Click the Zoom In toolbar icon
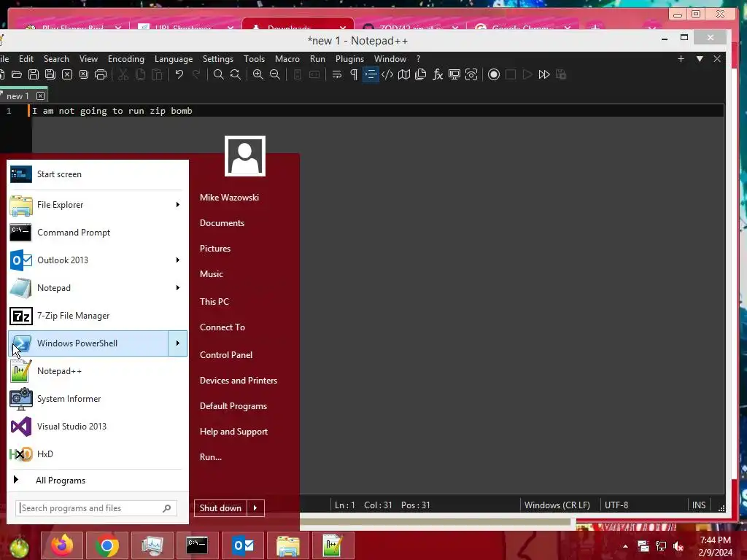The image size is (747, 560). point(258,74)
